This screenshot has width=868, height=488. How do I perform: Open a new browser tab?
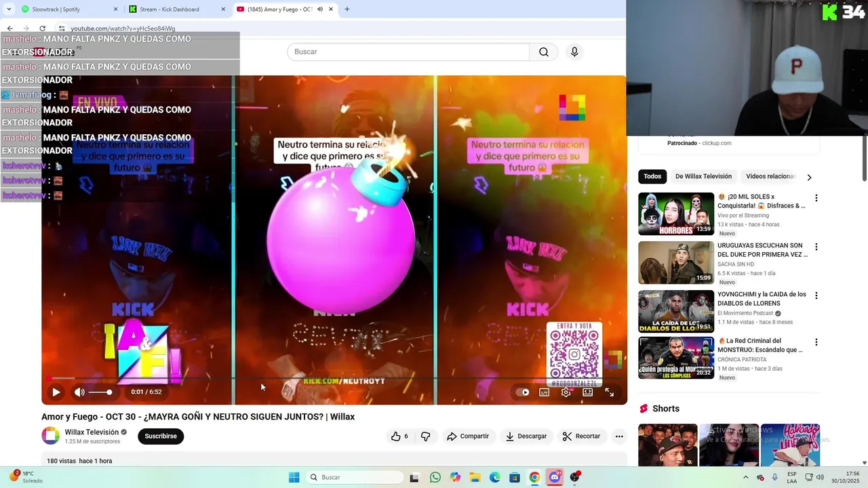coord(347,9)
